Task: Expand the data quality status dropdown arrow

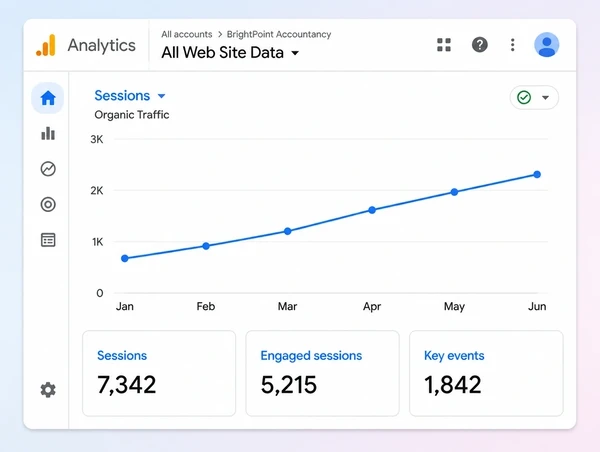Action: coord(545,98)
